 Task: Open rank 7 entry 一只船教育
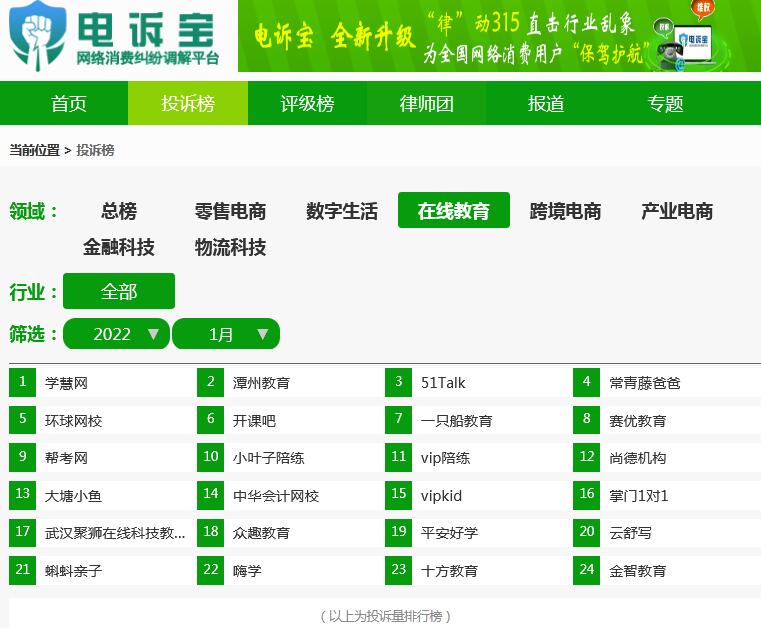point(457,421)
